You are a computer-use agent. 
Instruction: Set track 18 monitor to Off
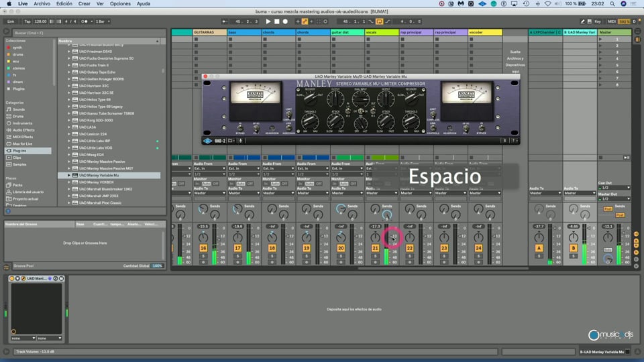(x=284, y=184)
